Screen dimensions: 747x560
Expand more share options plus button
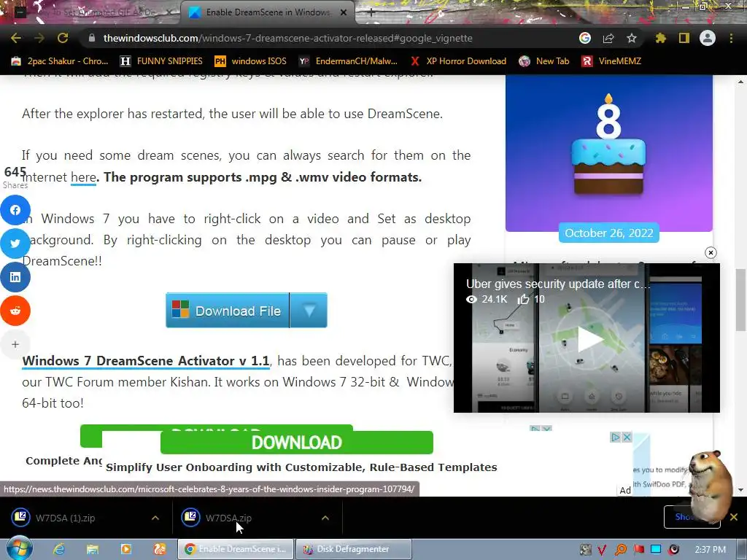point(15,344)
